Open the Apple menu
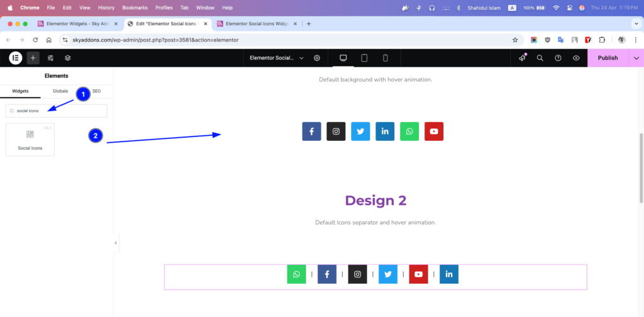Viewport: 644px width, 317px height. (x=10, y=8)
